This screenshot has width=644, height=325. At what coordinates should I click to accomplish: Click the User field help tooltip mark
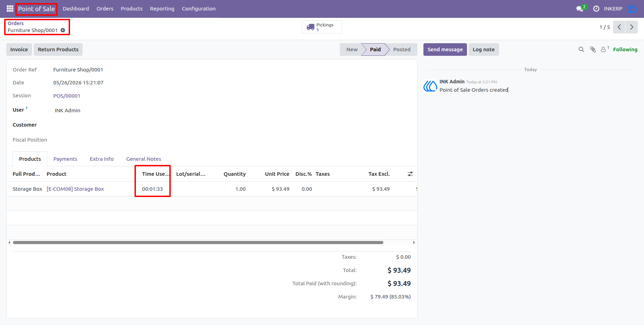pyautogui.click(x=26, y=108)
